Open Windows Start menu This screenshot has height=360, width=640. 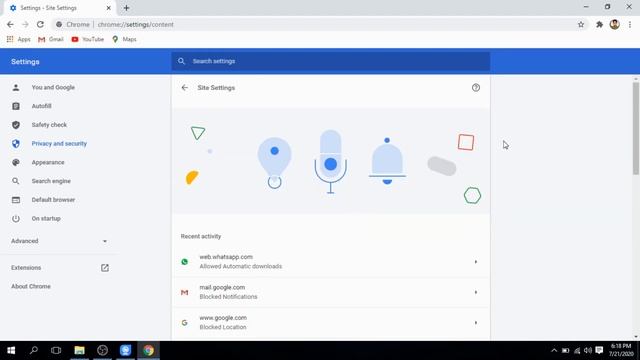click(x=11, y=350)
